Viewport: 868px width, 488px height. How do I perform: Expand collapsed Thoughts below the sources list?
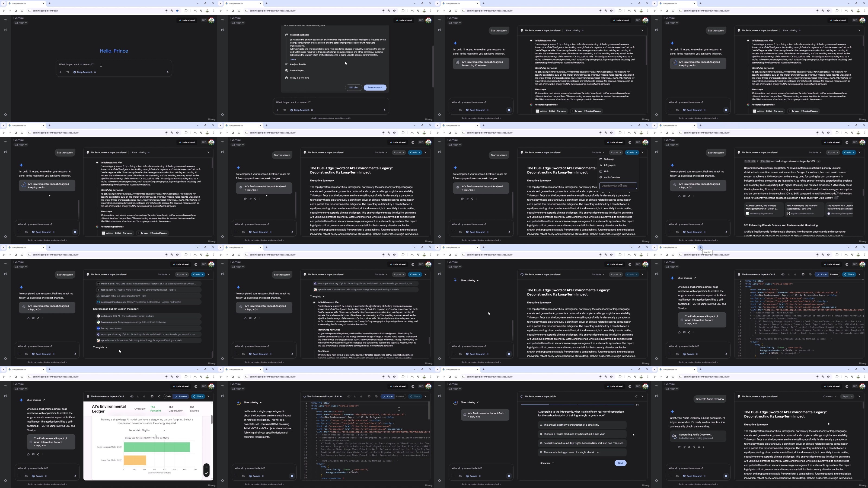pos(100,347)
